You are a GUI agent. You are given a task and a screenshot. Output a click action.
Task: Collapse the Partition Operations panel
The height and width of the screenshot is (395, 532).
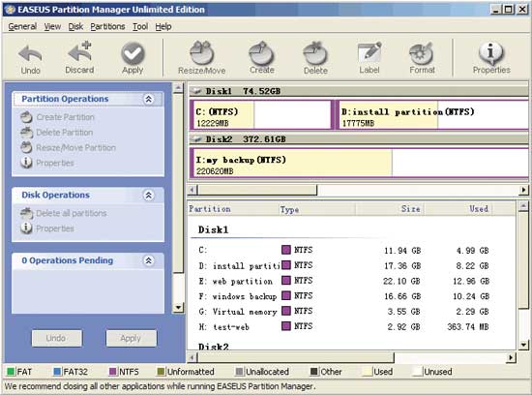tap(149, 99)
